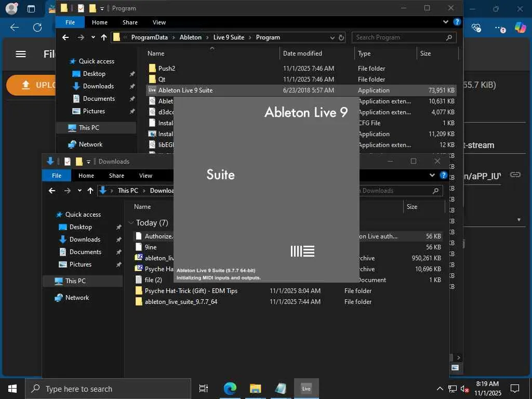Select Downloads in Program window Quick access
This screenshot has width=532, height=399.
point(98,86)
